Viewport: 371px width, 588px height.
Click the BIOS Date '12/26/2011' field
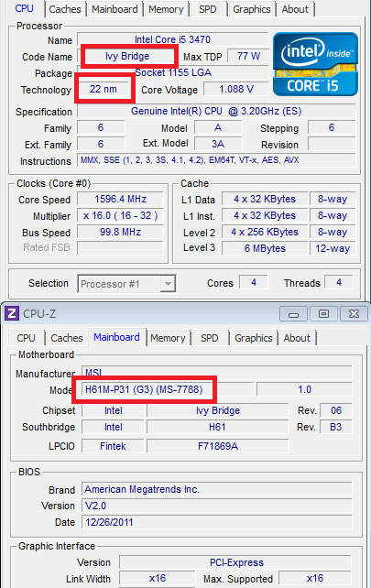(x=217, y=522)
